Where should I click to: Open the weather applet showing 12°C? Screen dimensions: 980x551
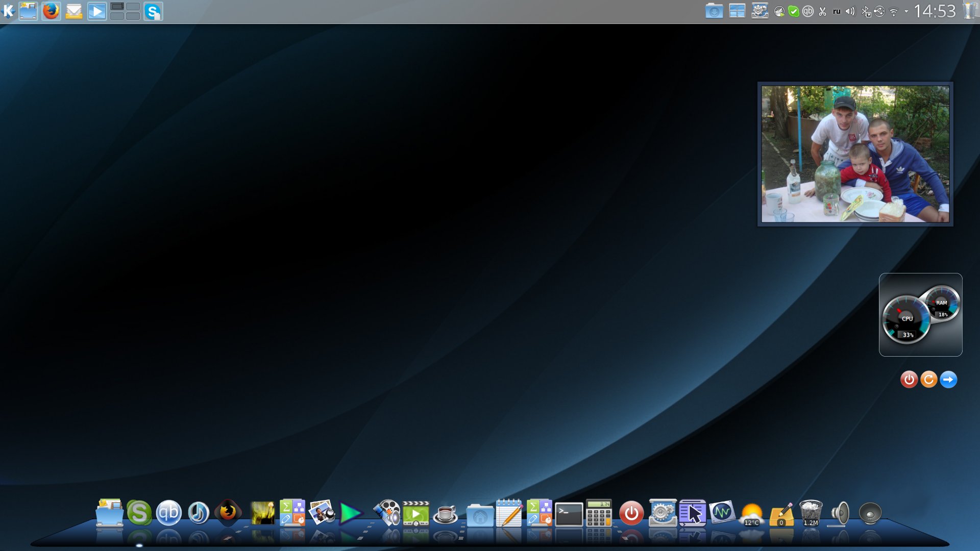751,514
